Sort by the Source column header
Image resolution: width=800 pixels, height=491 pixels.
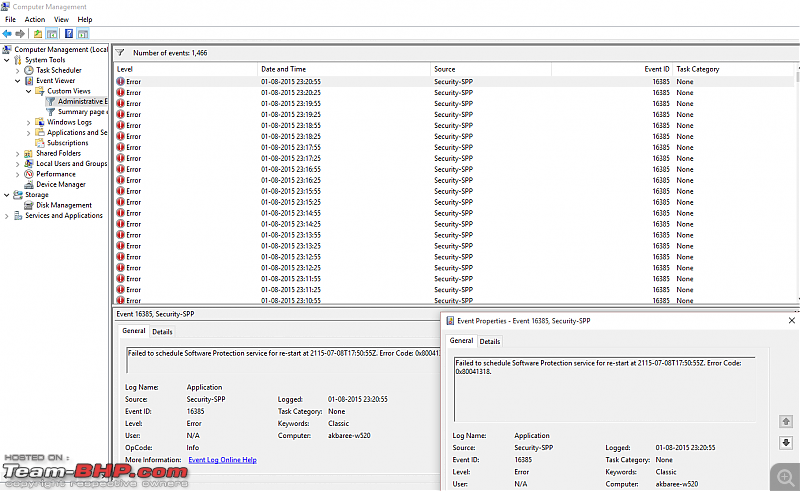(x=491, y=69)
